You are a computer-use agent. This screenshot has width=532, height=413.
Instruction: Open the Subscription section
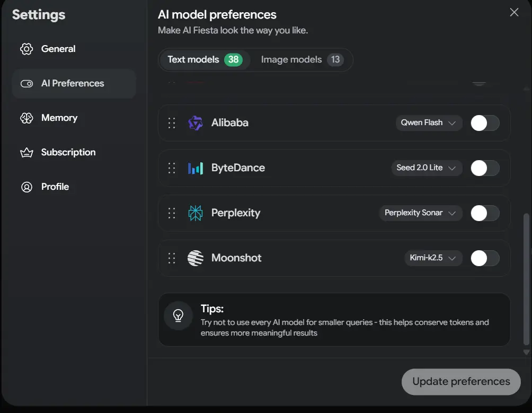74,152
